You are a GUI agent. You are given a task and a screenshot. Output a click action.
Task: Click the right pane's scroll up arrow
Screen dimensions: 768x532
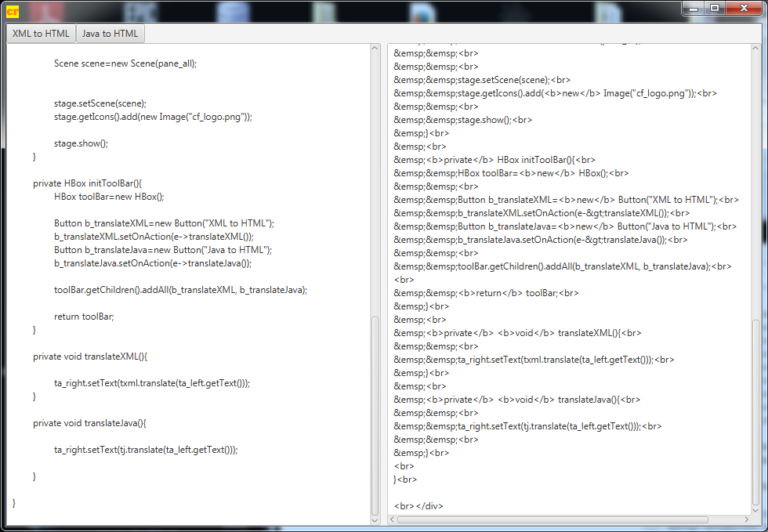755,49
